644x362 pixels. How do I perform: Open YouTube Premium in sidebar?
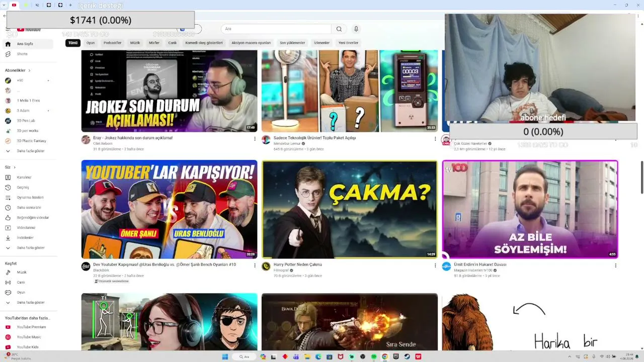[x=31, y=327]
